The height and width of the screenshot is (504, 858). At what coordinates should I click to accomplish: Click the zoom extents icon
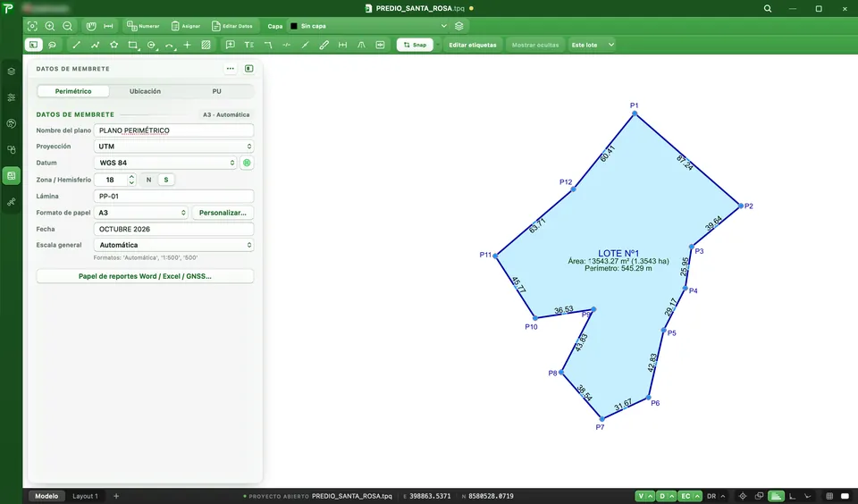[x=32, y=26]
